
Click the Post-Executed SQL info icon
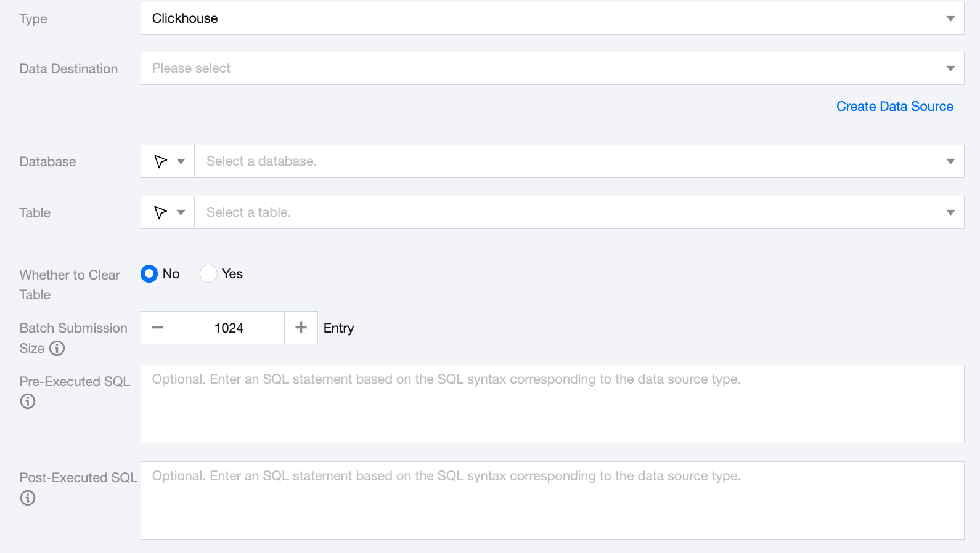(28, 498)
